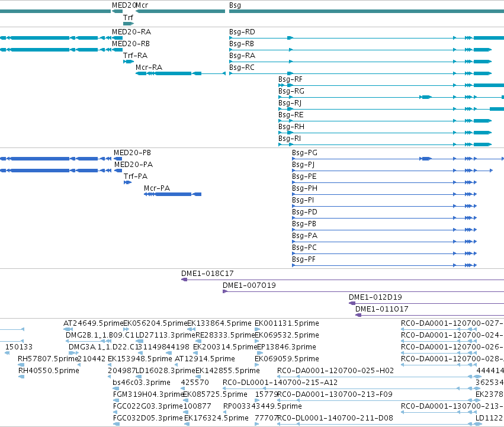Screen dimensions: 504x427
Task: Click the Bsg-PF protein label
Action: pyautogui.click(x=304, y=260)
